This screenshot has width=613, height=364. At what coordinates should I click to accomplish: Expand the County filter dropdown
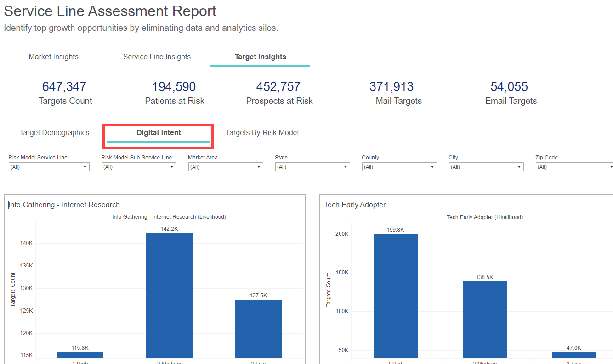click(x=399, y=167)
